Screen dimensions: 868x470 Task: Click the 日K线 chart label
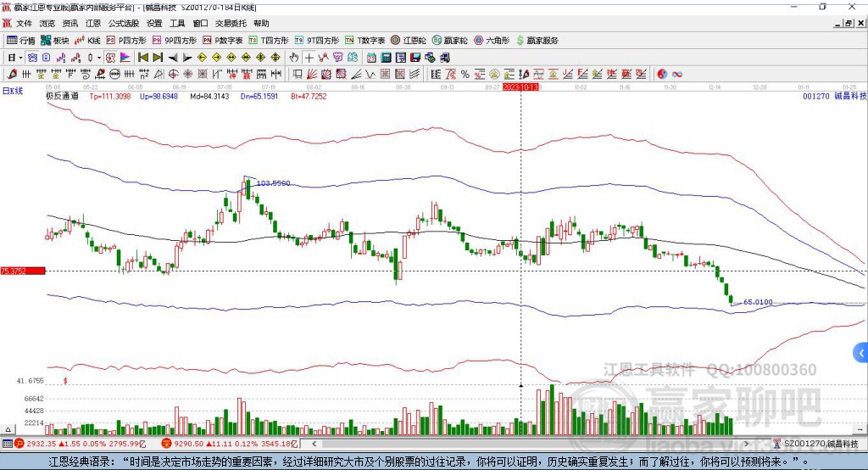click(12, 91)
